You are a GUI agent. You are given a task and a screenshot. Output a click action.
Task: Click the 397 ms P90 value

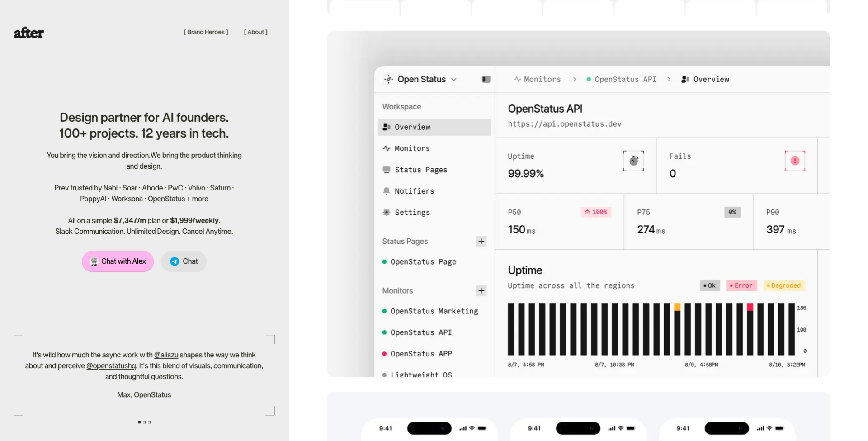781,230
